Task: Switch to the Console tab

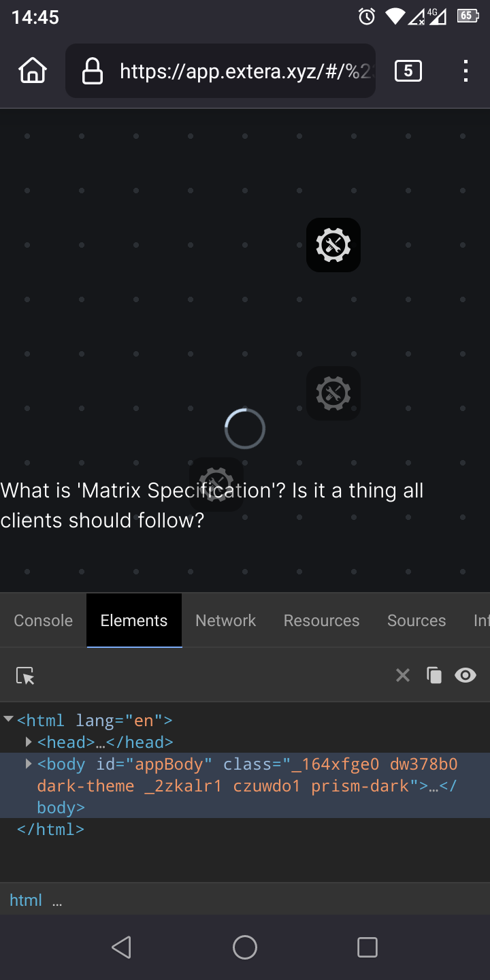Action: click(44, 621)
